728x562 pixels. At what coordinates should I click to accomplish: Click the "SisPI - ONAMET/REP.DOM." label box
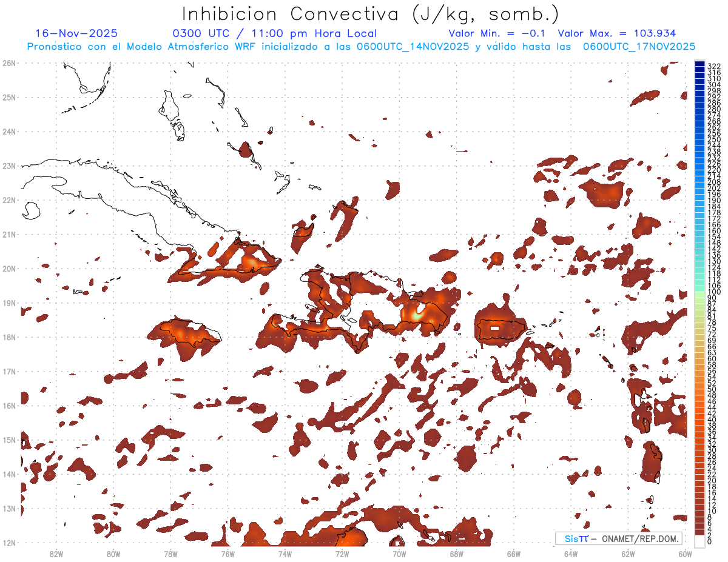(619, 538)
